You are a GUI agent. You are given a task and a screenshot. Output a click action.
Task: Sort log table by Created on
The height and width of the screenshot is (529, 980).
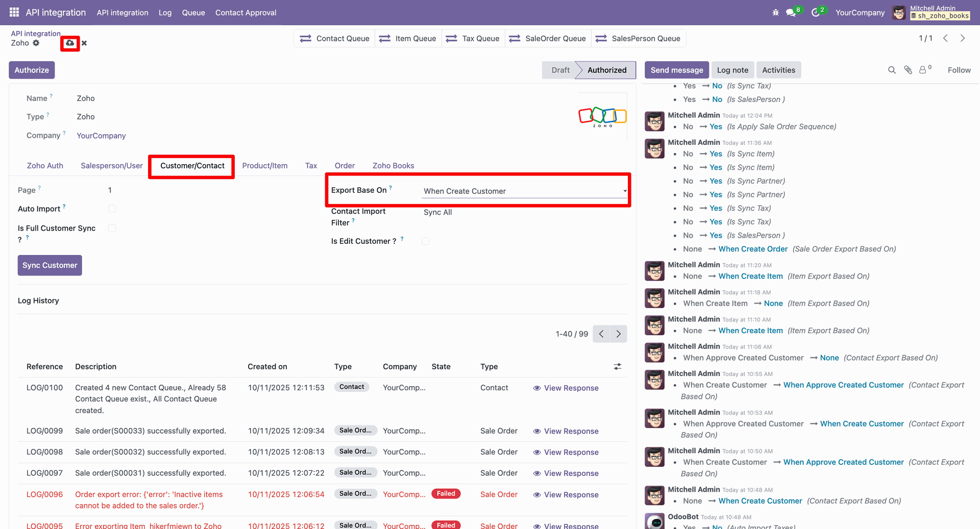tap(267, 367)
